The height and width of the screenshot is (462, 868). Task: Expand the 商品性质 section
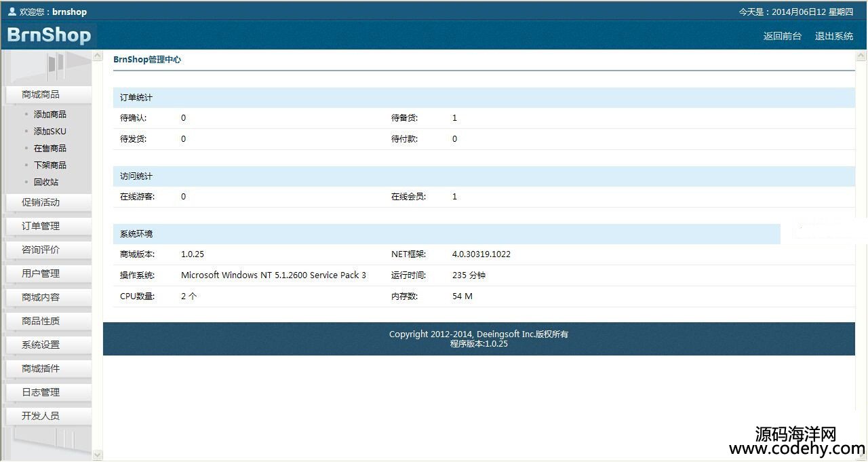point(41,321)
